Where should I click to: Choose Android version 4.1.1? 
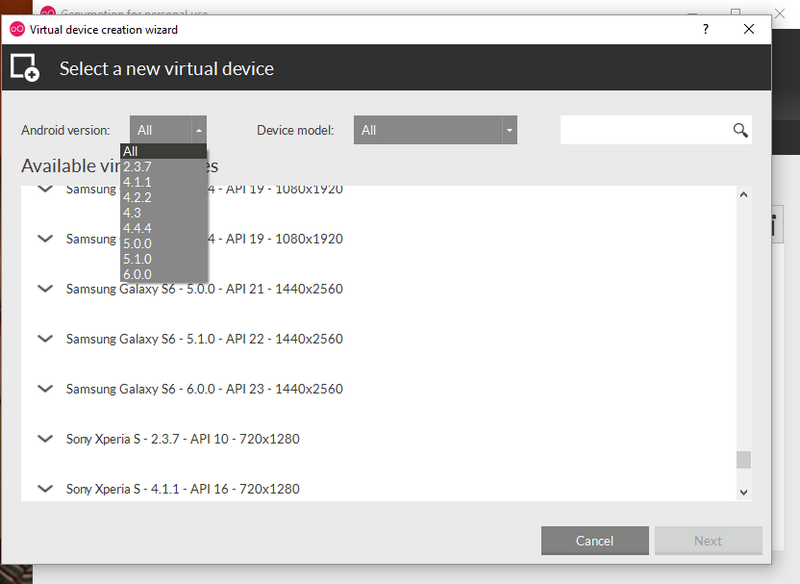point(163,182)
